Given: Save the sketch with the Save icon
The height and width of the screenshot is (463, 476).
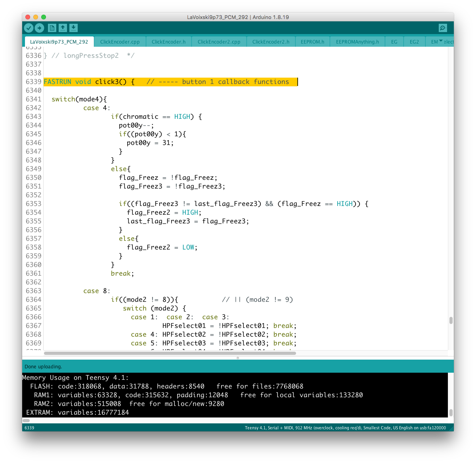Looking at the screenshot, I should (73, 28).
